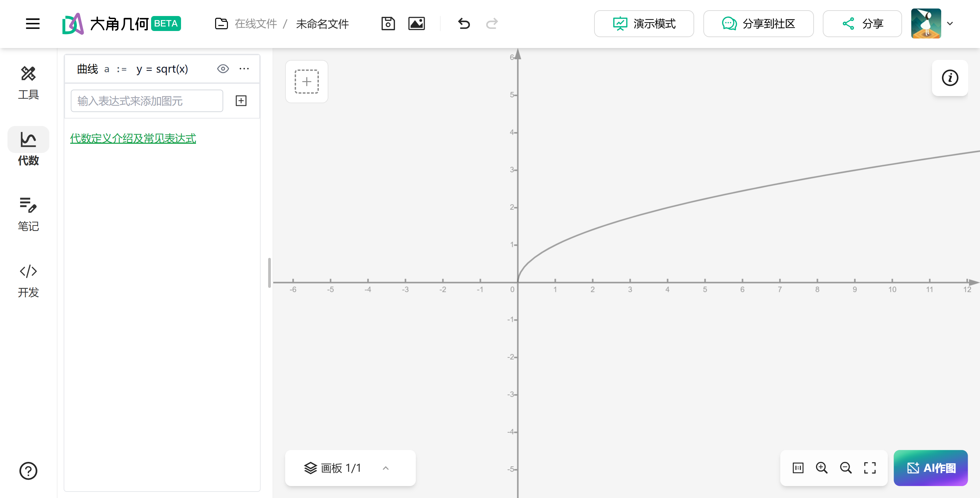Export canvas as image icon
Screen dimensions: 980x498
(416, 24)
